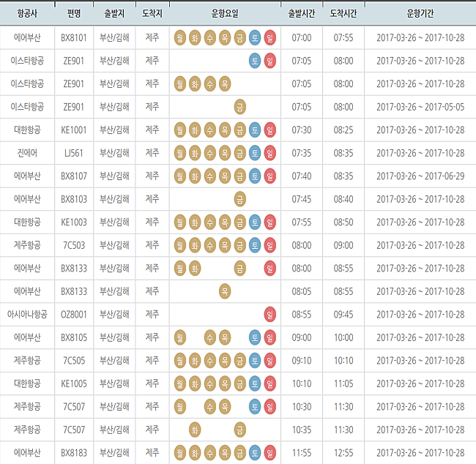476x464 pixels.
Task: Click the 화 icon in BX8133 08:00 row
Action: click(195, 269)
